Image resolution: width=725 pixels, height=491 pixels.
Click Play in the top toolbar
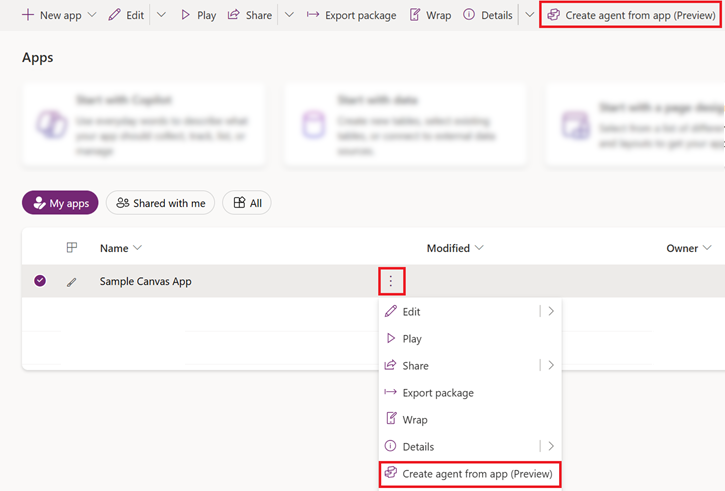(198, 15)
